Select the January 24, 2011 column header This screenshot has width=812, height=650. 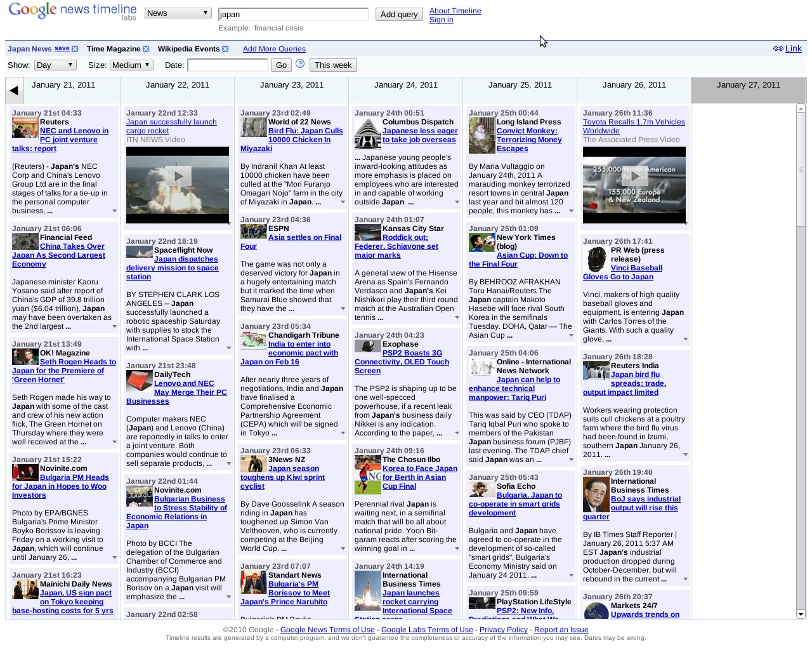(x=406, y=90)
